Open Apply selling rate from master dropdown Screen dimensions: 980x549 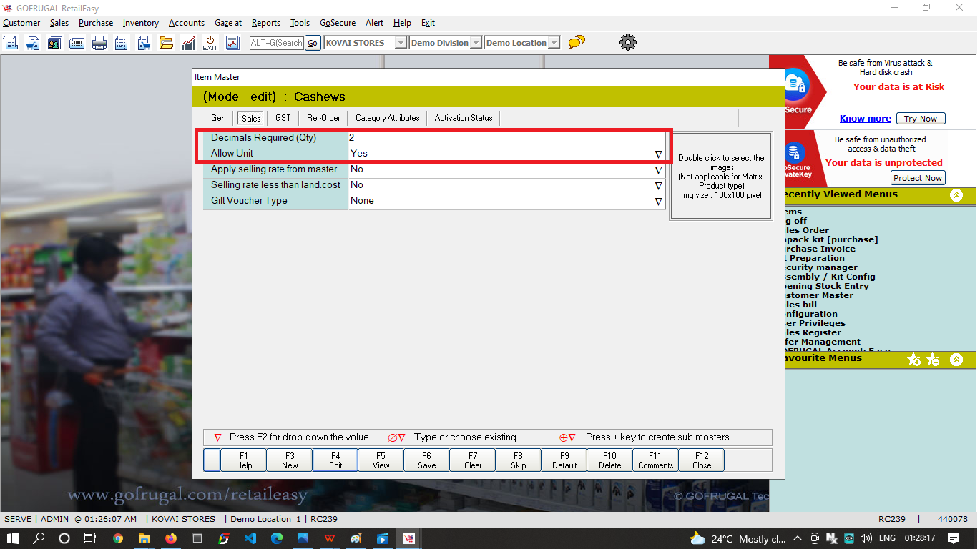click(658, 170)
